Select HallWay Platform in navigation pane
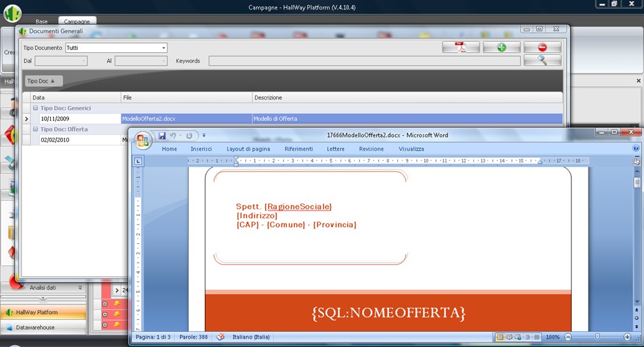This screenshot has height=347, width=644. 44,312
